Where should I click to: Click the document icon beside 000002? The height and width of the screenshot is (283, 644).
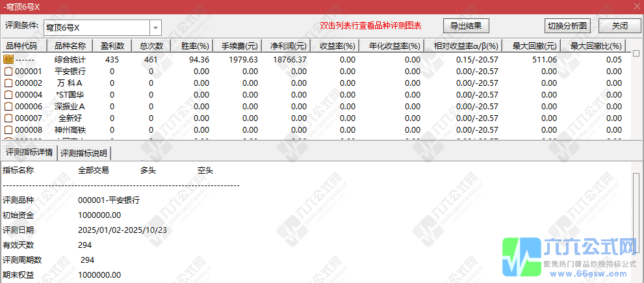pos(8,83)
